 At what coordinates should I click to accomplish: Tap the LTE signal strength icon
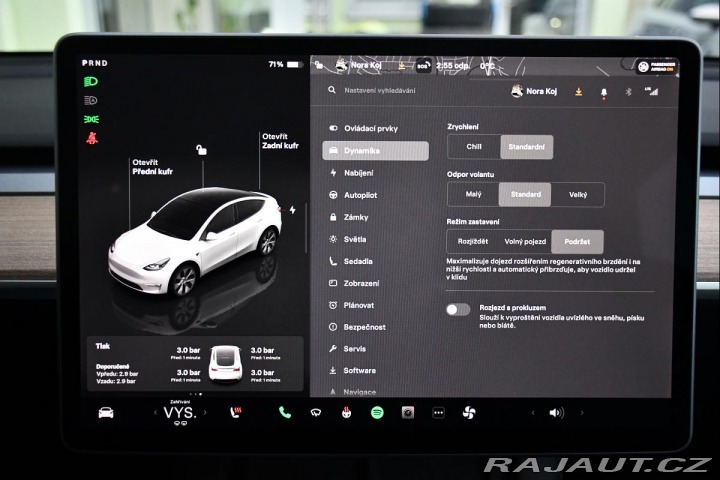651,91
